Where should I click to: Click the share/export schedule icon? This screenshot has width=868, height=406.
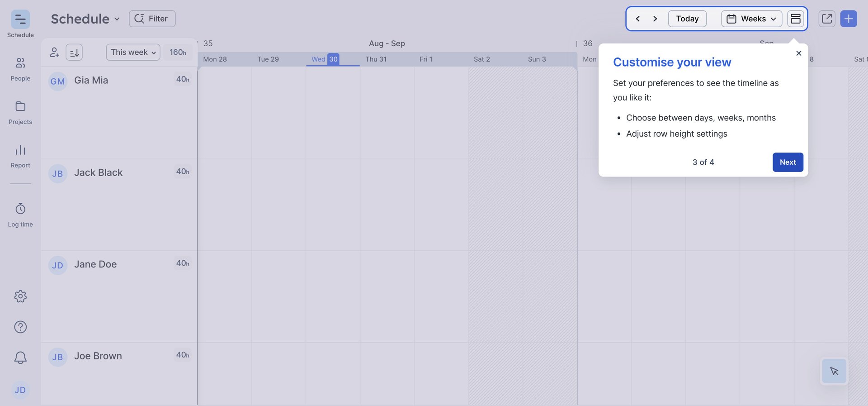pos(827,19)
